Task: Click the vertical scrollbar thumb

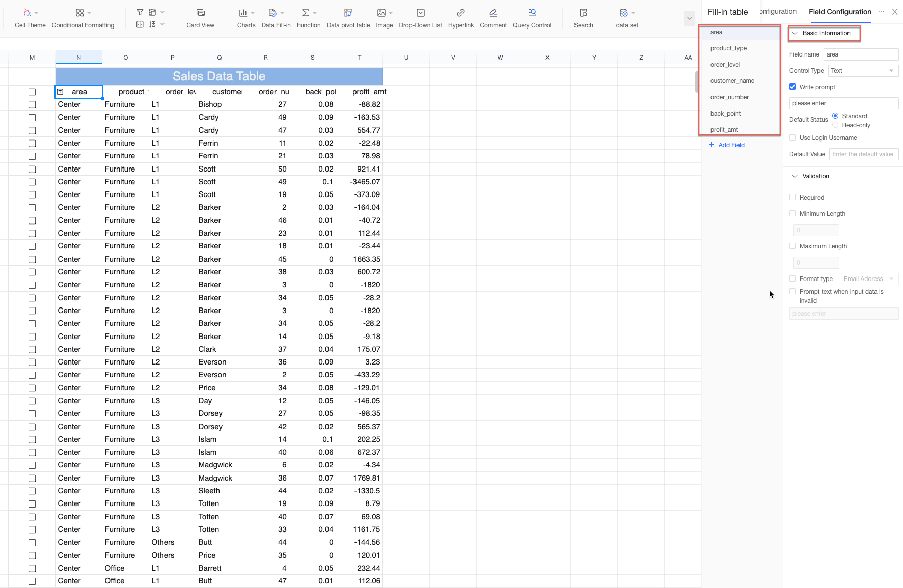Action: 697,81
